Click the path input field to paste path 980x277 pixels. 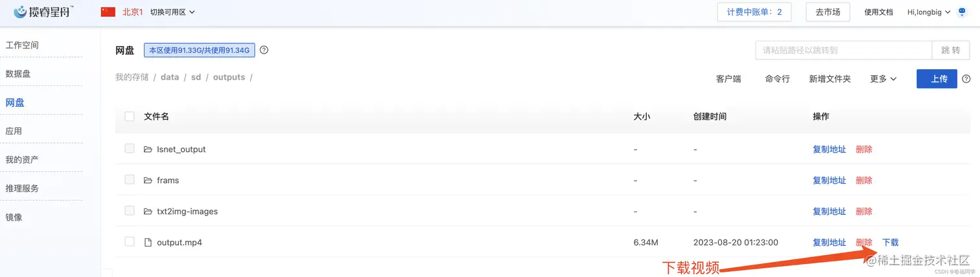tap(844, 50)
